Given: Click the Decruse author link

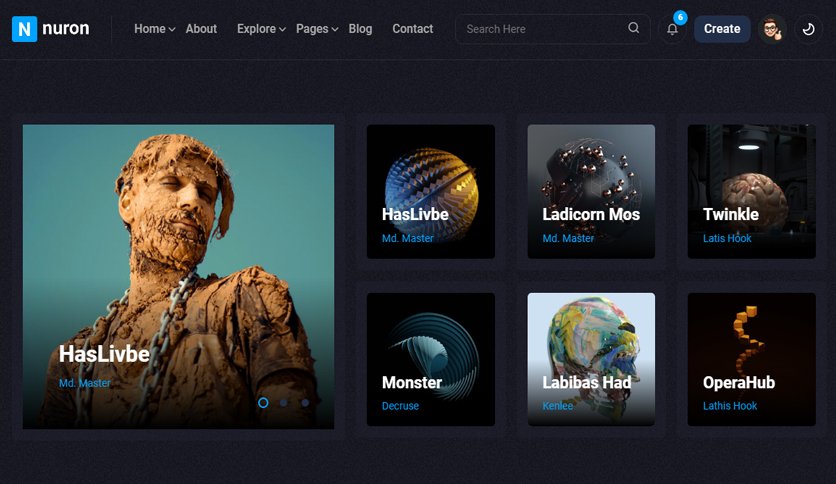Looking at the screenshot, I should (400, 406).
